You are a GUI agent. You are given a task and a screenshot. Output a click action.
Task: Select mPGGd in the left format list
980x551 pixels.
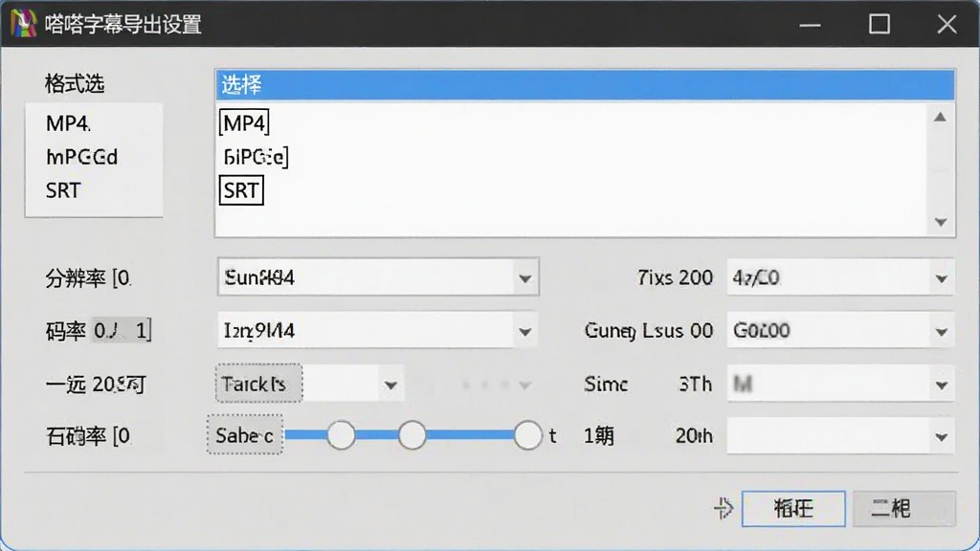(x=82, y=157)
